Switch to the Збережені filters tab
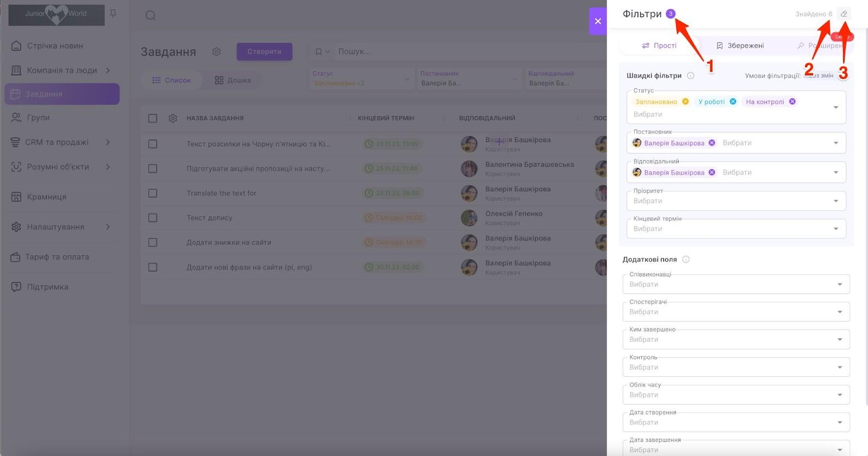 coord(740,46)
